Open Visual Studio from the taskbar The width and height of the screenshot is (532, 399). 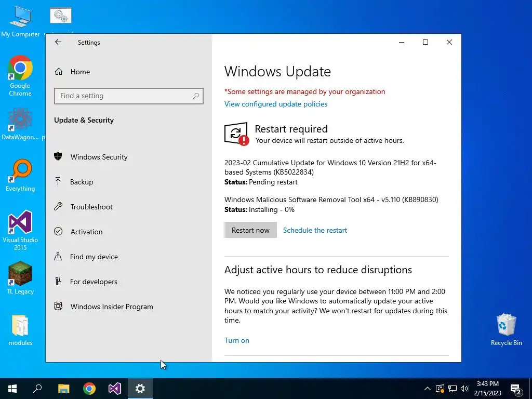[x=115, y=389]
